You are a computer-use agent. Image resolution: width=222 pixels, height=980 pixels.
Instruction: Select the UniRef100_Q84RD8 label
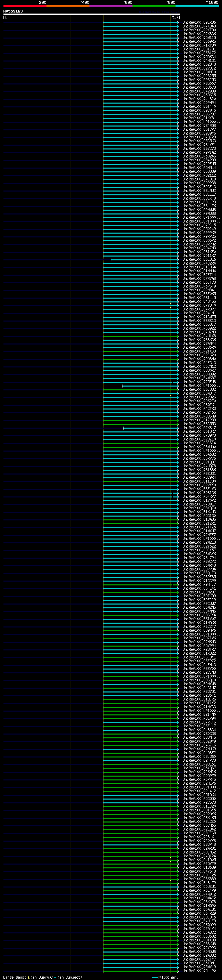point(199,126)
